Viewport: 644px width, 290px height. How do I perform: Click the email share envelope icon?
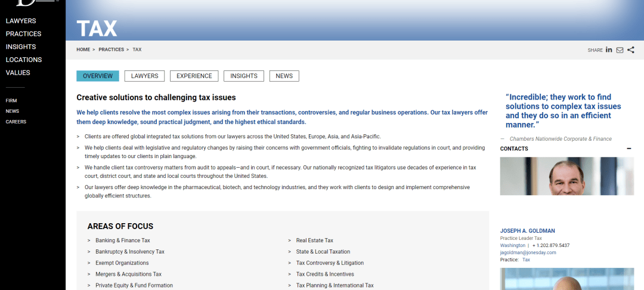(620, 50)
